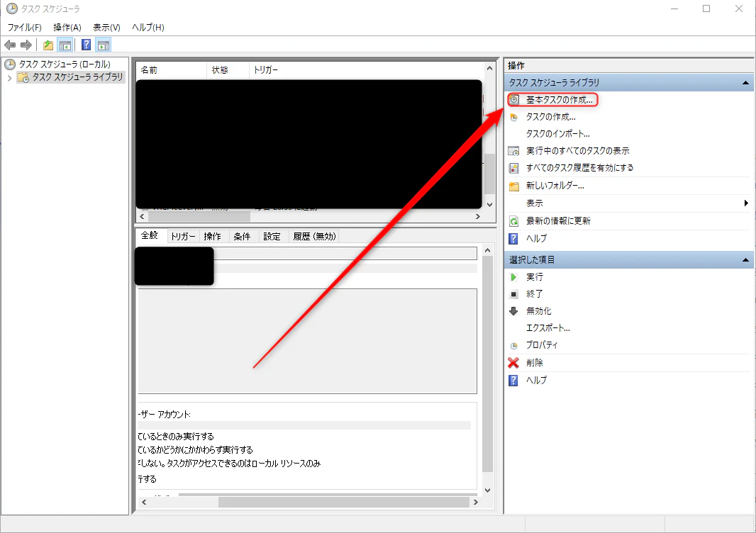Image resolution: width=756 pixels, height=533 pixels.
Task: Click 実行中のすべてのタスクの表示 action
Action: (x=577, y=151)
